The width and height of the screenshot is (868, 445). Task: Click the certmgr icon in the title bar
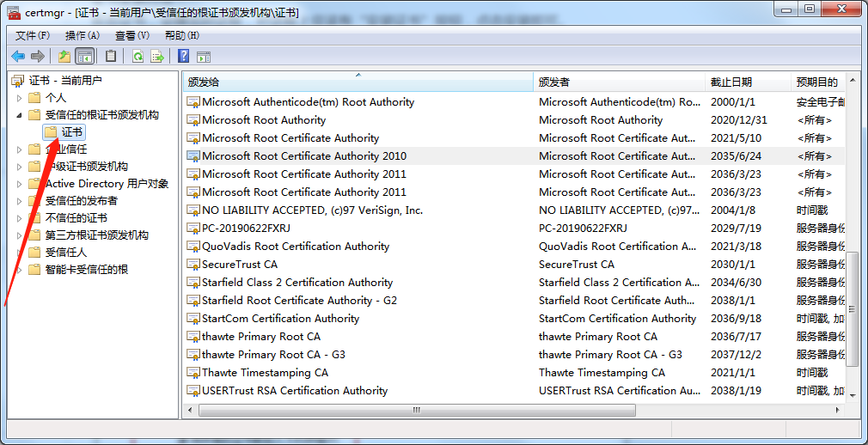15,12
